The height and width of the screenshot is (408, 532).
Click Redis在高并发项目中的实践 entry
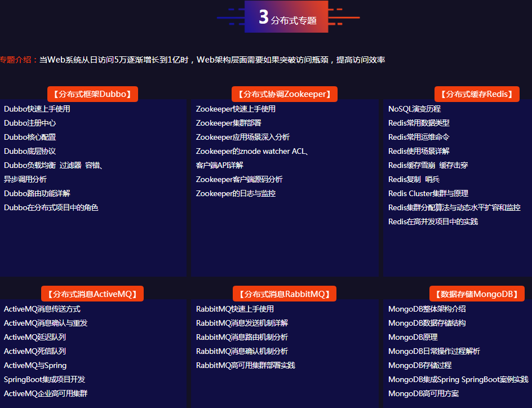[x=433, y=221]
